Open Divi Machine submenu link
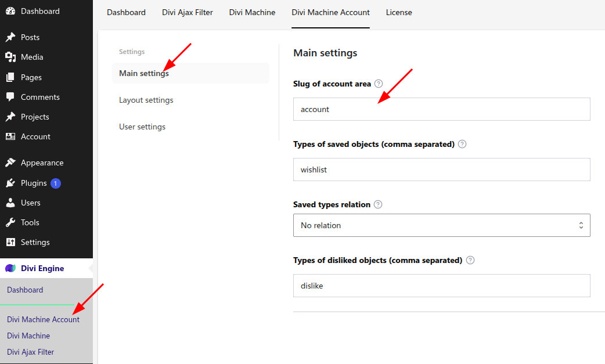This screenshot has width=605, height=364. [28, 336]
